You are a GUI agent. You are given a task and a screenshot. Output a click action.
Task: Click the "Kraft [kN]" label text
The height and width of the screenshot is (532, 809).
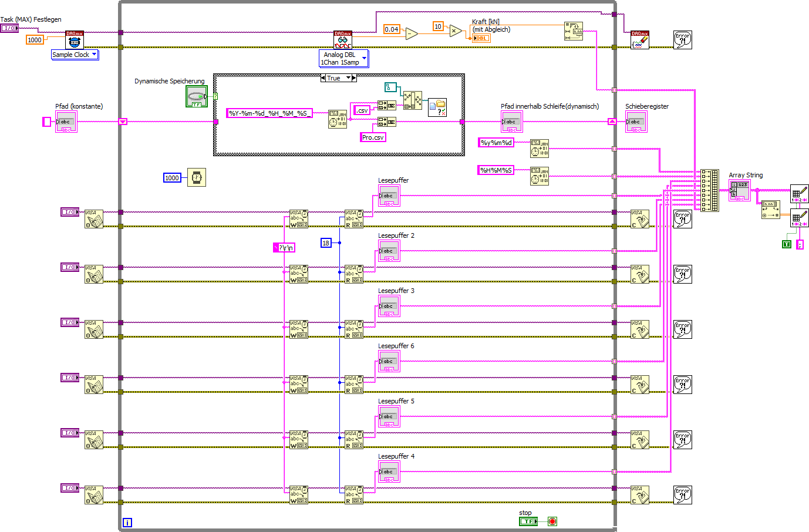point(486,22)
